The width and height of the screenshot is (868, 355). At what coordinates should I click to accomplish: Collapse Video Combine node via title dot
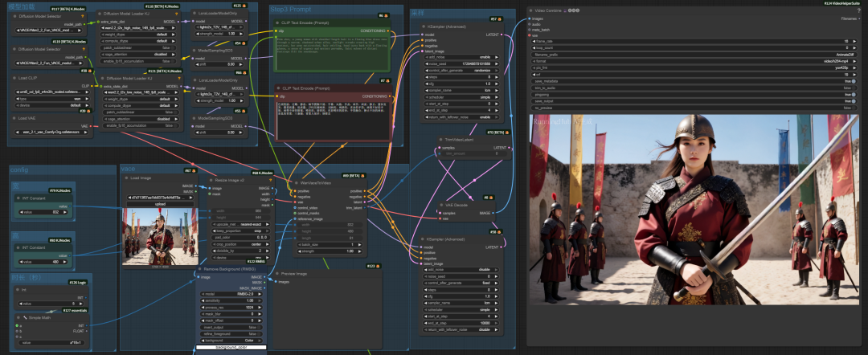(x=530, y=10)
